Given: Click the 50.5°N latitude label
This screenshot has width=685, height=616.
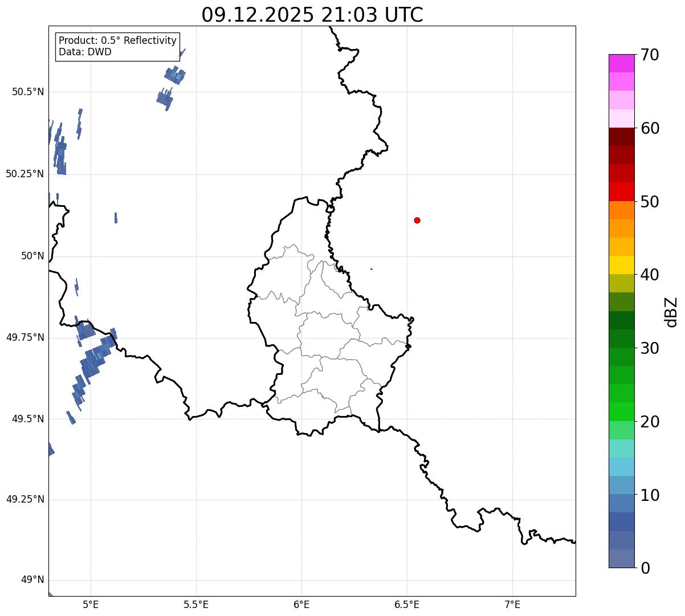Looking at the screenshot, I should 28,92.
